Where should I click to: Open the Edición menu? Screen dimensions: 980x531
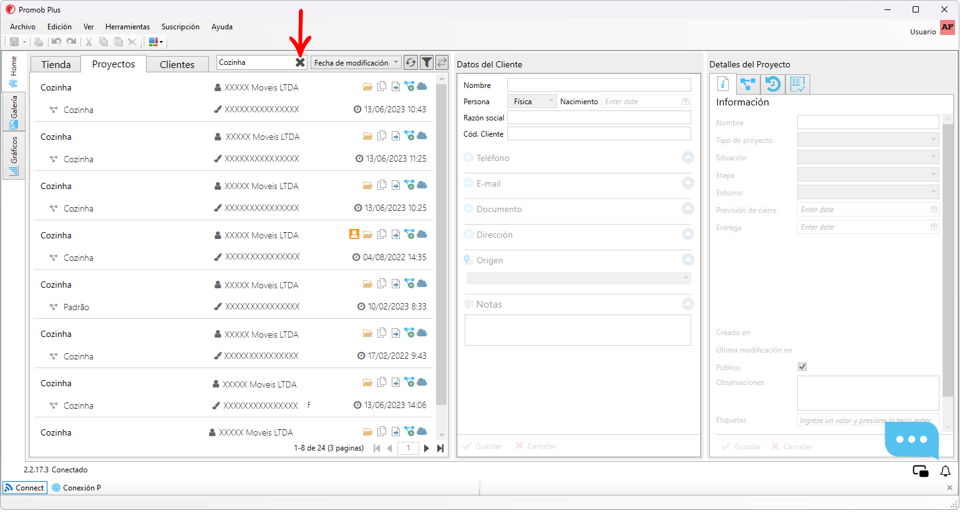click(x=59, y=27)
